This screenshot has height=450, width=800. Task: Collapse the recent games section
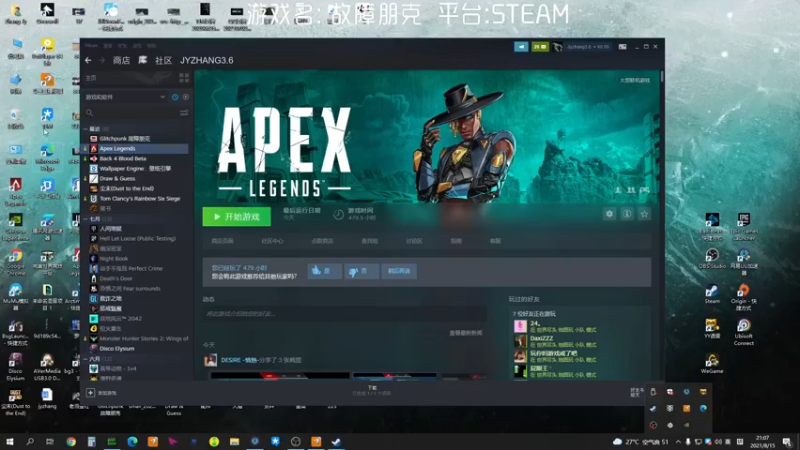[85, 129]
